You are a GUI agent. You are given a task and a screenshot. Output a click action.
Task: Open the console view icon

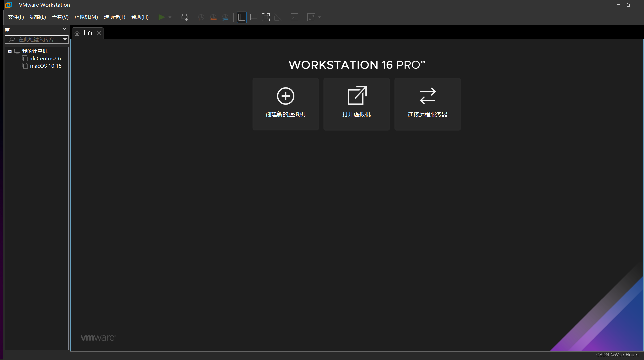[294, 17]
